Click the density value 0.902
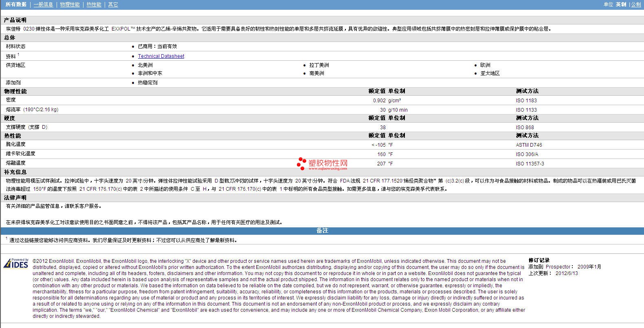Image resolution: width=644 pixels, height=328 pixels. (x=379, y=101)
